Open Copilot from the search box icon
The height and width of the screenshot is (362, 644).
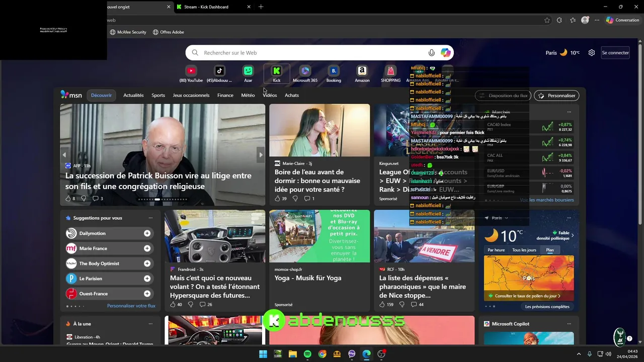point(446,53)
